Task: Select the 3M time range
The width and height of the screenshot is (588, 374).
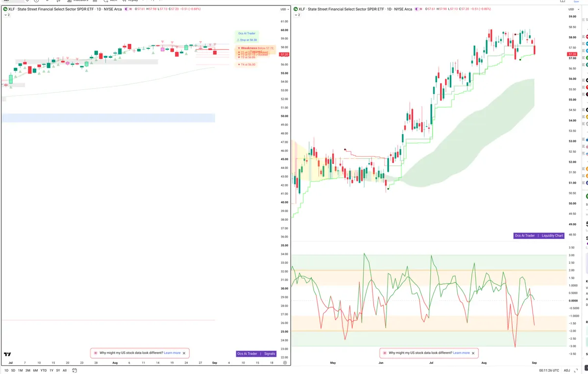Action: 28,371
